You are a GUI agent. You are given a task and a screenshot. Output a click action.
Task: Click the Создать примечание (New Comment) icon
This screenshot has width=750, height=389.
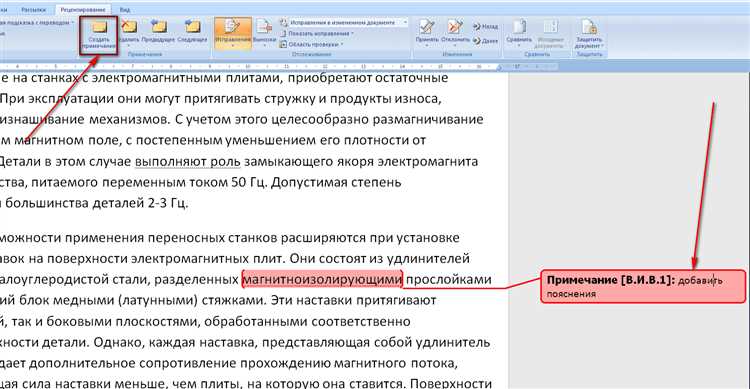click(99, 34)
